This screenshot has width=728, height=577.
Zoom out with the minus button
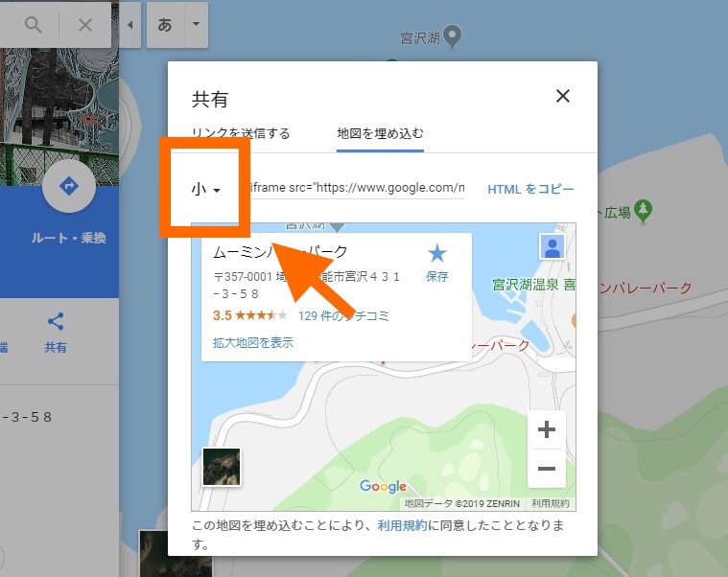point(547,469)
